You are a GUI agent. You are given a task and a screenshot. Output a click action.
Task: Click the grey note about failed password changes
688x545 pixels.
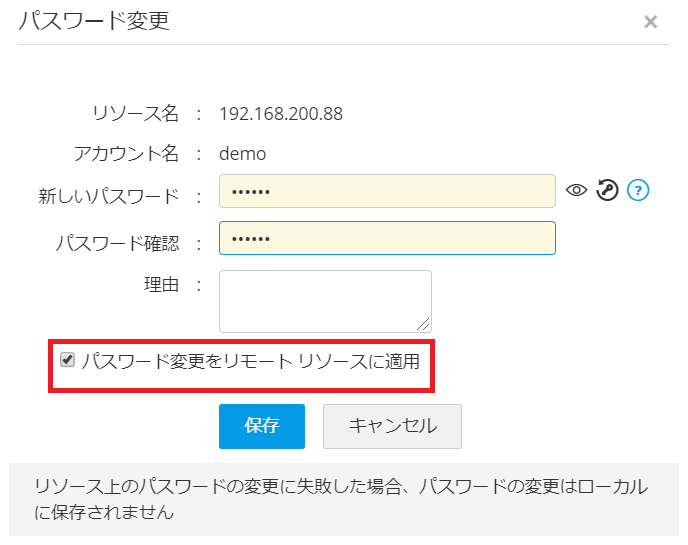coord(340,499)
